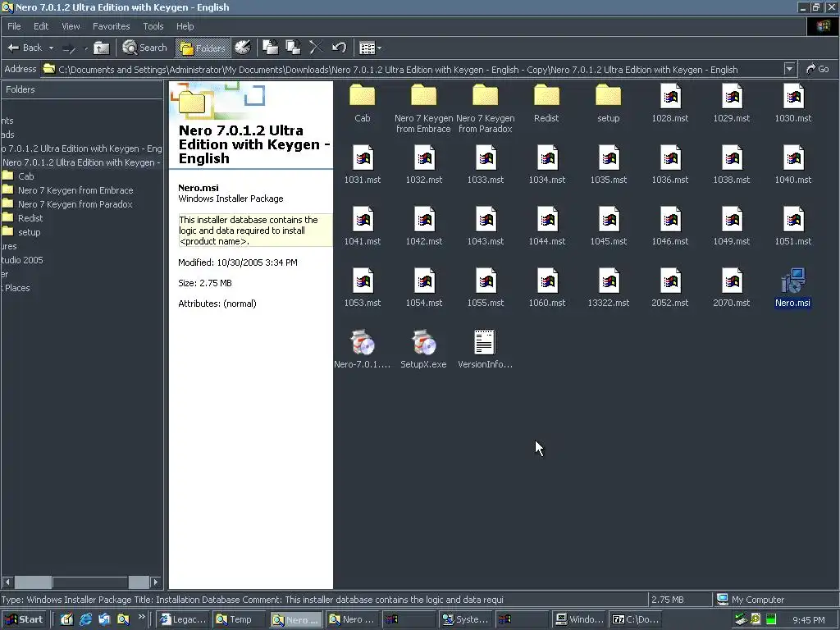The width and height of the screenshot is (840, 630).
Task: Select Nero 7 Keygen from Embrace folder
Action: tap(423, 109)
